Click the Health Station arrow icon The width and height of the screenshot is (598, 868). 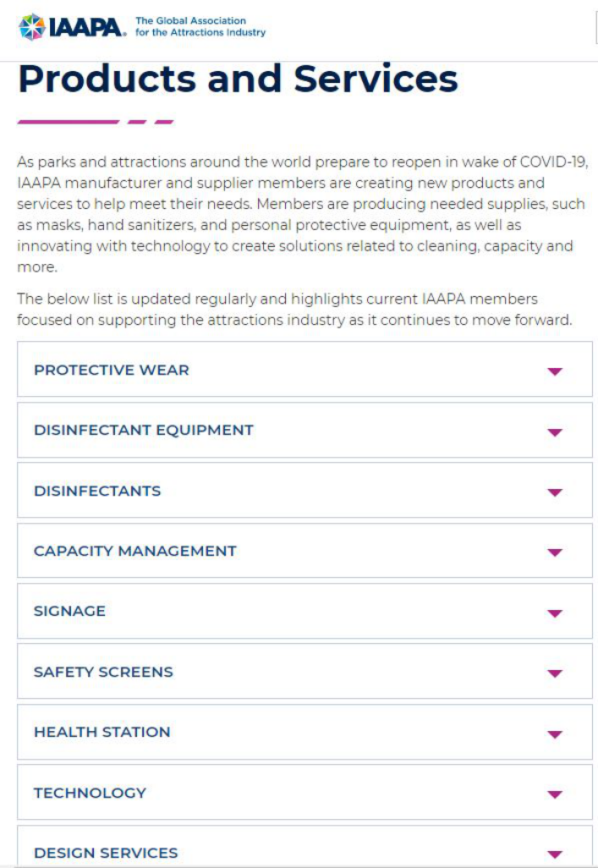555,733
